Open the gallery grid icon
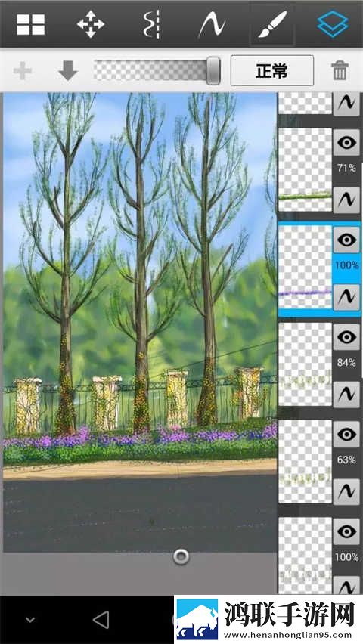Image resolution: width=363 pixels, height=644 pixels. point(31,25)
